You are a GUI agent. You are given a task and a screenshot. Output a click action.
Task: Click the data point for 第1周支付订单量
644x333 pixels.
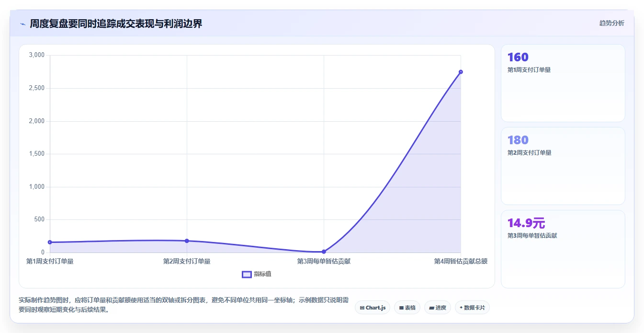tap(50, 242)
